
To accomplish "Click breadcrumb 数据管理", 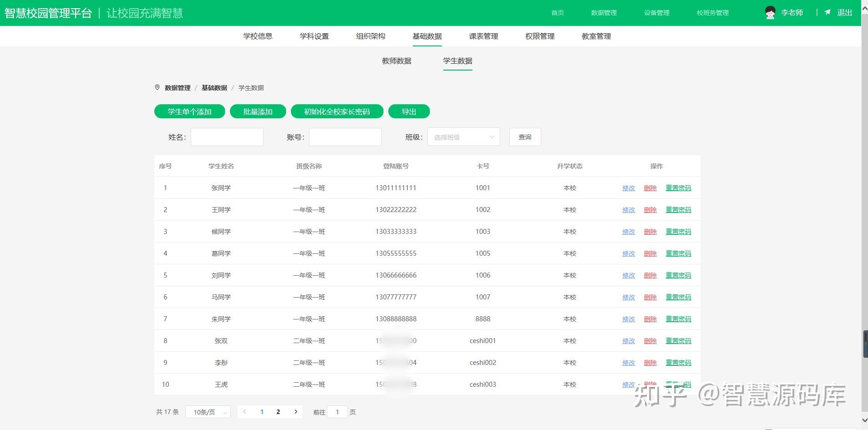I will tap(178, 88).
